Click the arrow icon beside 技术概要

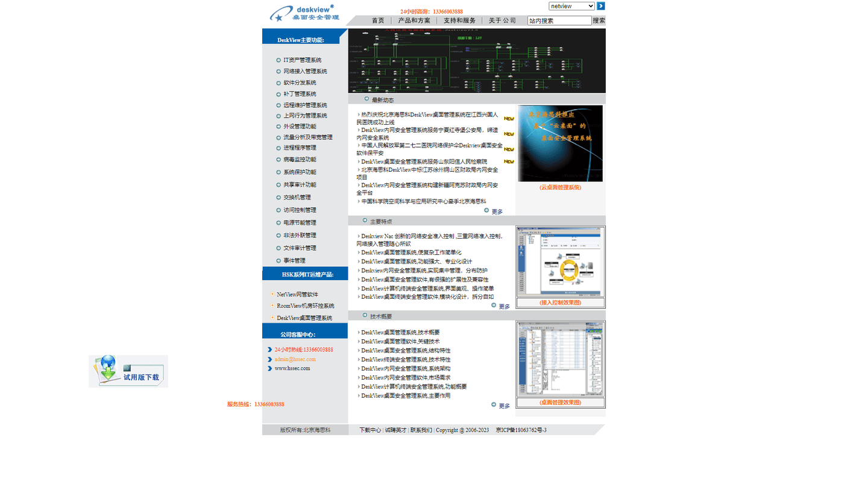(365, 315)
